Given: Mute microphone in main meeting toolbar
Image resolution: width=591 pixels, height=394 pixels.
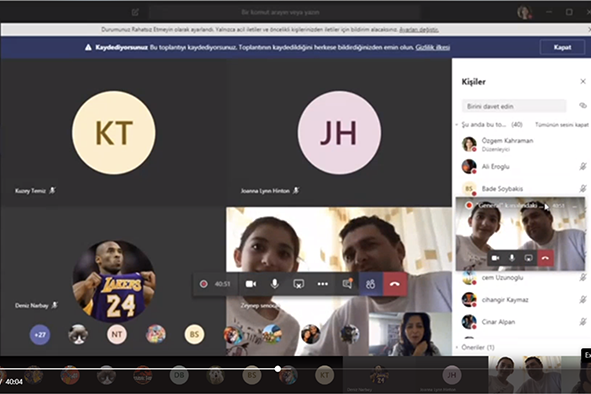Looking at the screenshot, I should click(x=275, y=284).
